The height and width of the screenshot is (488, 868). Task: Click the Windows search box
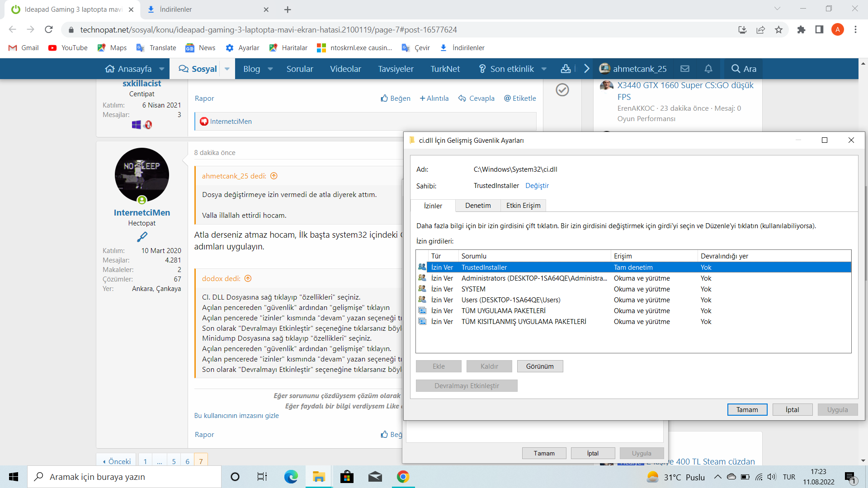[x=124, y=477]
